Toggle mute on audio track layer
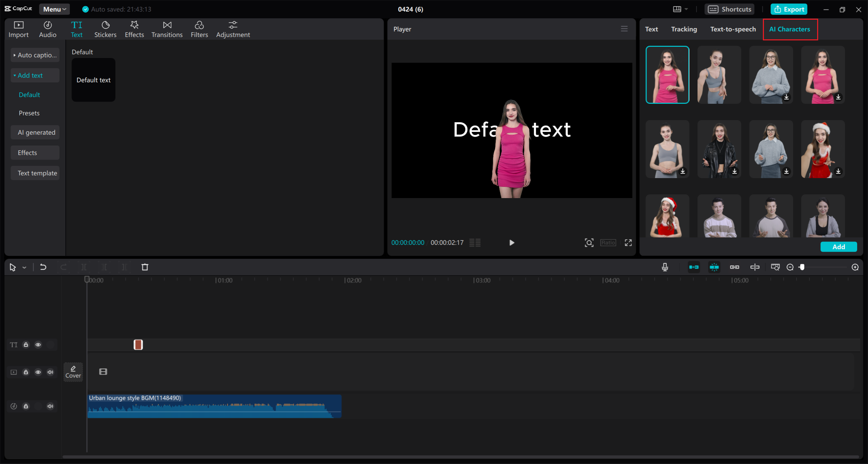Screen dimensions: 868x464 pos(51,406)
